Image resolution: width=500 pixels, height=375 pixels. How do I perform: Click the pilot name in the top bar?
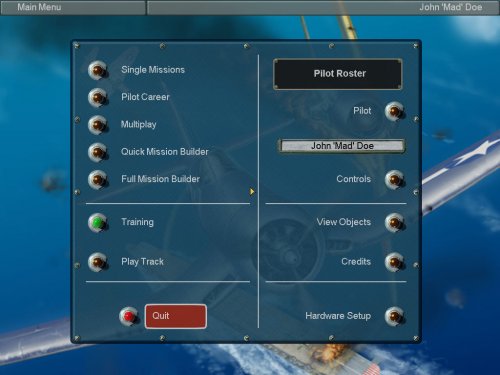pos(451,7)
